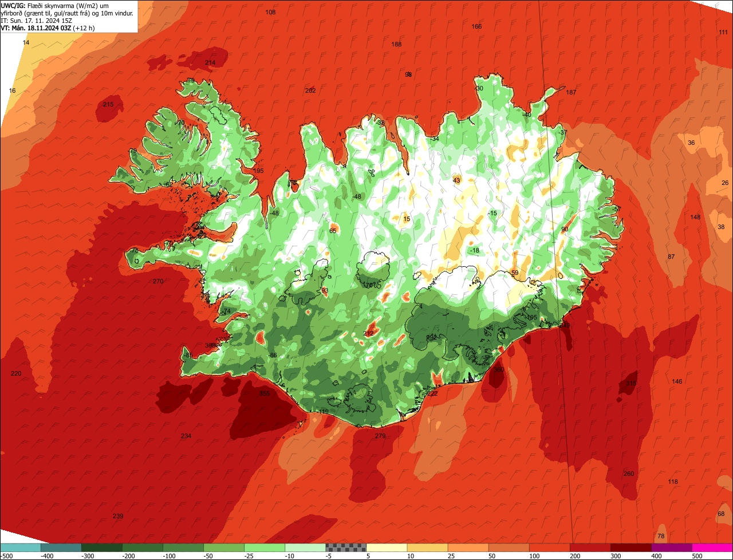Click the map value '222' on the south coast
The height and width of the screenshot is (560, 733).
coord(432,393)
